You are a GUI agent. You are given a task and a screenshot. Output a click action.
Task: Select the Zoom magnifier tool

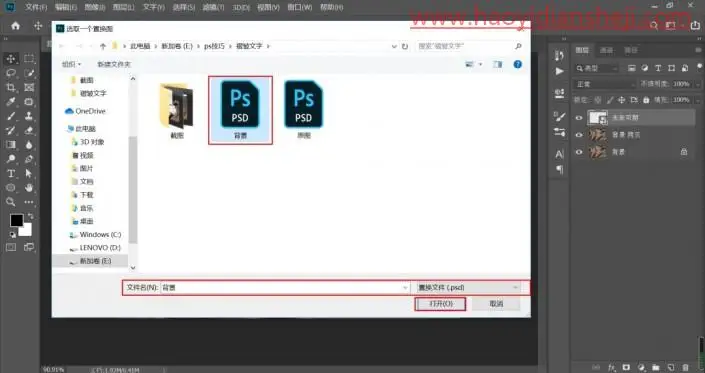pos(11,202)
